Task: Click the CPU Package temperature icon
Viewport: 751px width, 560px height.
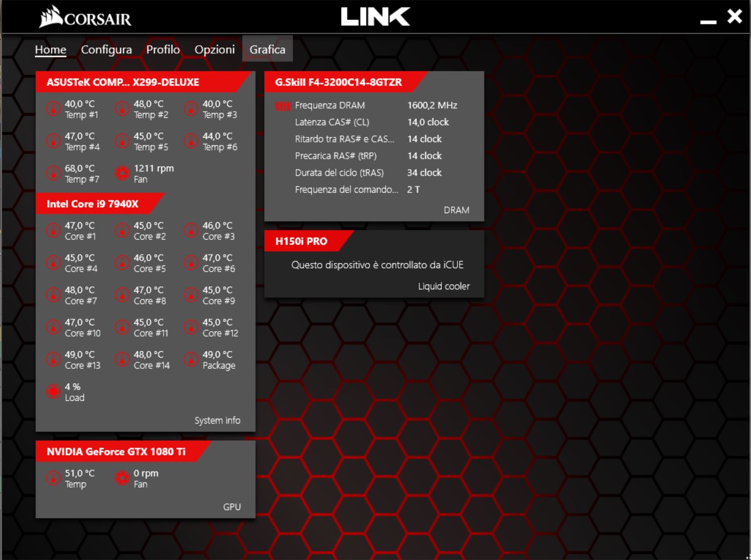Action: 191,359
